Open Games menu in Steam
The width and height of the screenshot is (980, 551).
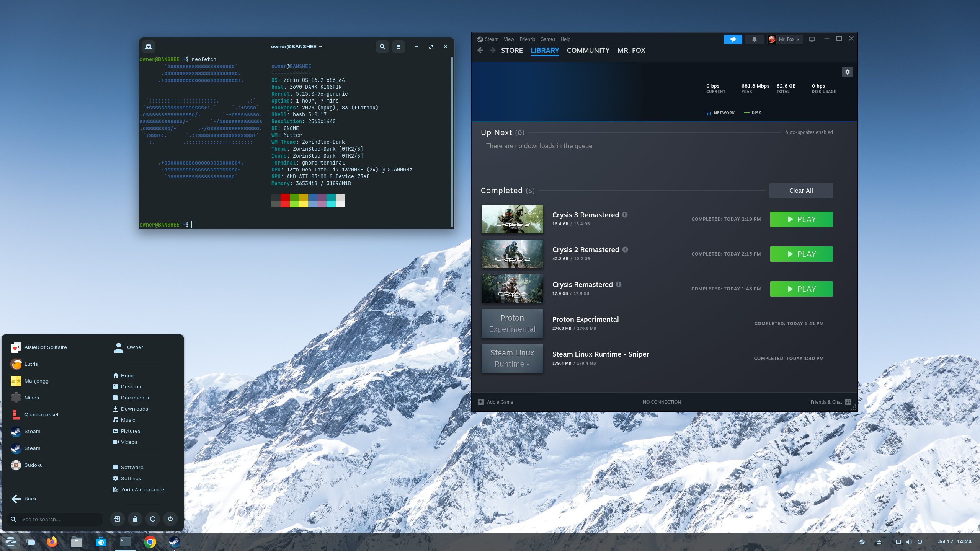coord(547,39)
